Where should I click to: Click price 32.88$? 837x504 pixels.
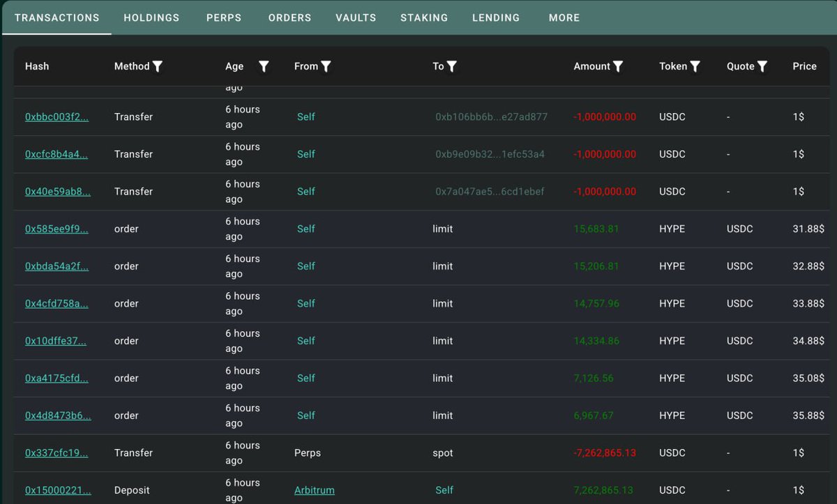point(808,266)
